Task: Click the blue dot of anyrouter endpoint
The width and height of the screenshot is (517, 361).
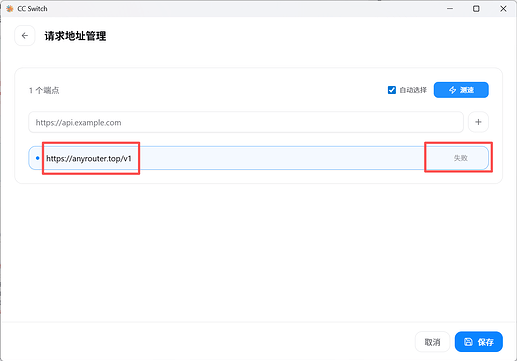Action: click(37, 158)
